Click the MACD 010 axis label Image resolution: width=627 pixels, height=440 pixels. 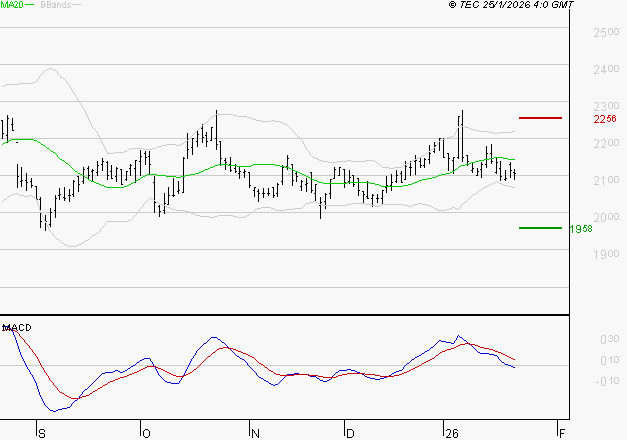tap(610, 360)
